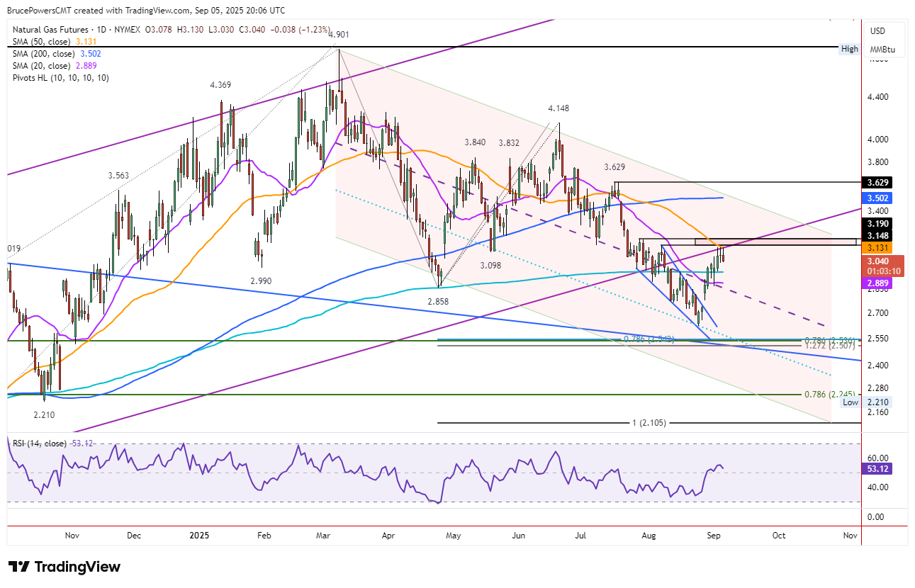This screenshot has height=588, width=915.
Task: Click the 3.563 pivot label
Action: click(x=119, y=176)
